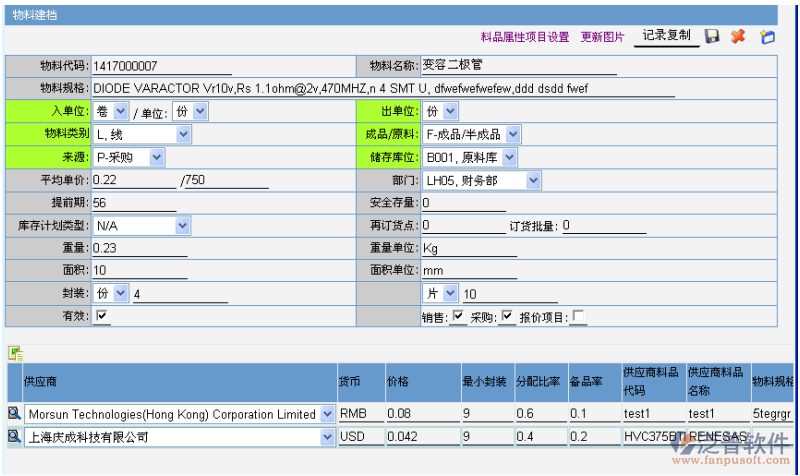Expand the 来源 P-采购 dropdown
The height and width of the screenshot is (476, 800).
click(157, 157)
